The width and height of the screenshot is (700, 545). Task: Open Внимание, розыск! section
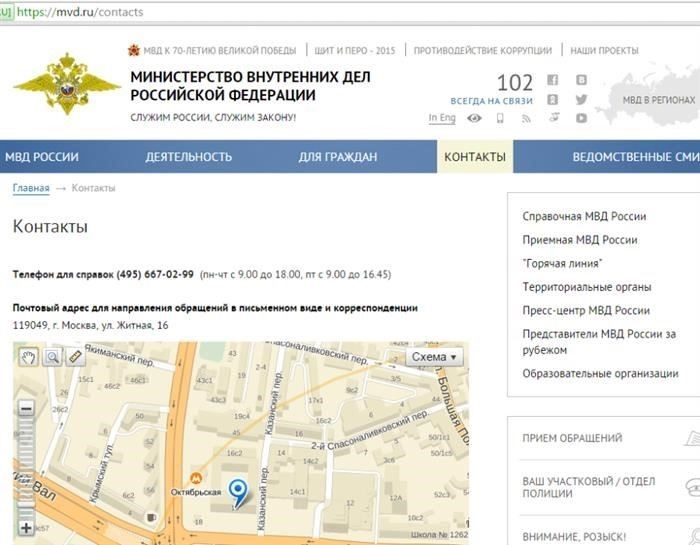tap(574, 537)
